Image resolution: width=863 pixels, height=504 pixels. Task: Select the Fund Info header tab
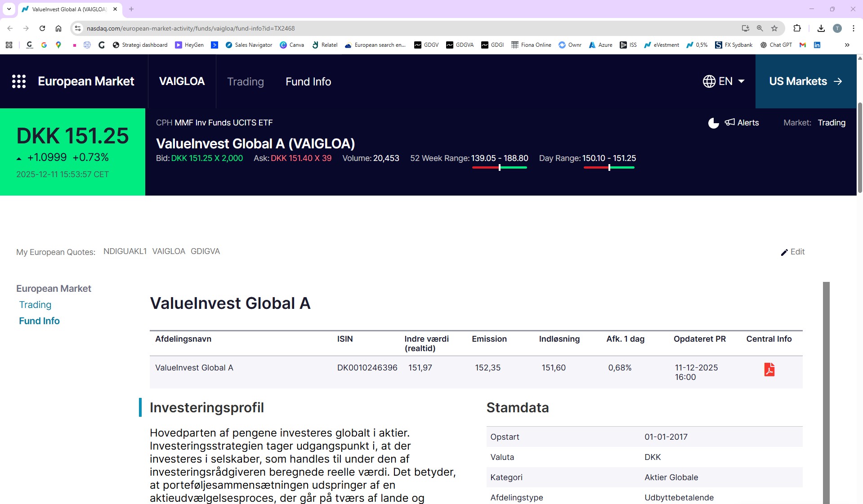pos(308,81)
